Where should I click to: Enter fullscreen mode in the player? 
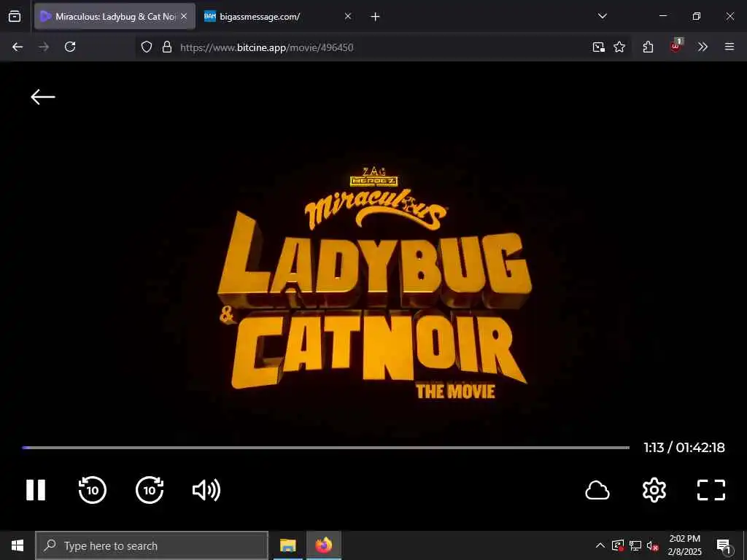pyautogui.click(x=711, y=490)
